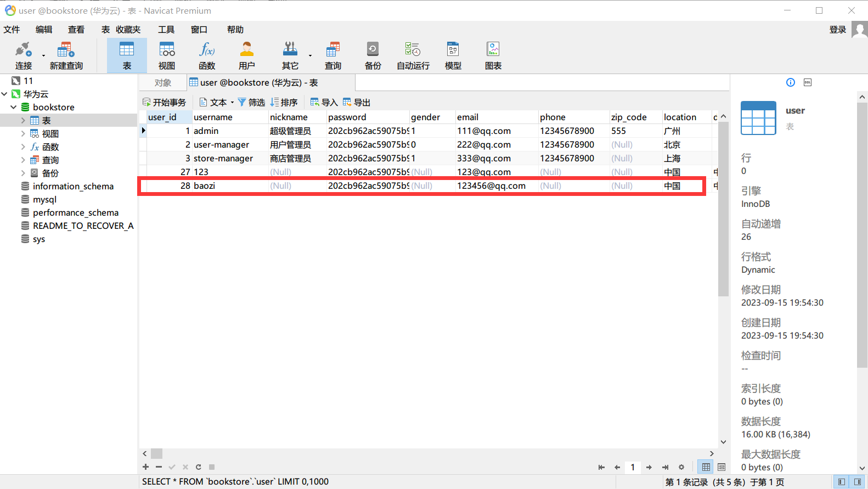Select the information_schema database
Screen dimensions: 868x489
pyautogui.click(x=73, y=186)
